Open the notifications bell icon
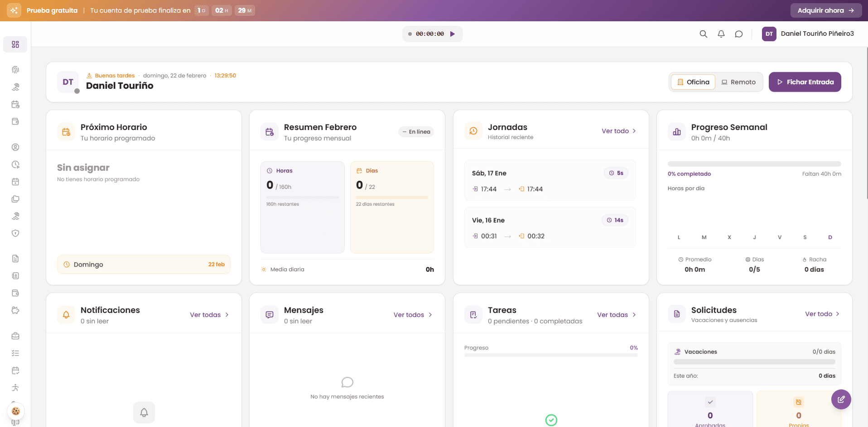868x427 pixels. point(721,34)
